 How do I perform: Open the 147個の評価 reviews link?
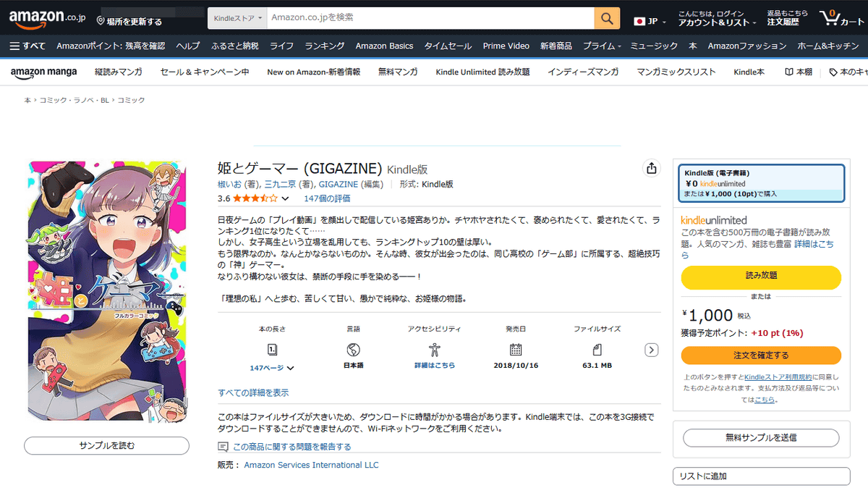[327, 198]
